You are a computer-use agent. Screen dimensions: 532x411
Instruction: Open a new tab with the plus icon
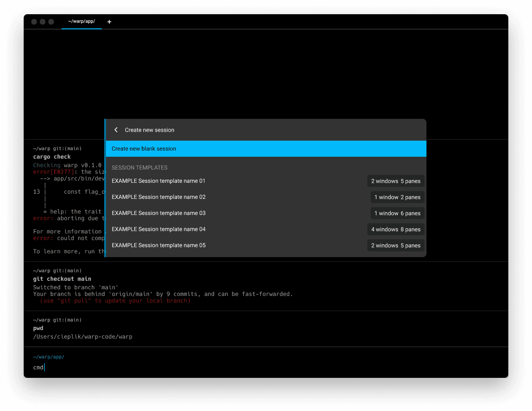109,22
